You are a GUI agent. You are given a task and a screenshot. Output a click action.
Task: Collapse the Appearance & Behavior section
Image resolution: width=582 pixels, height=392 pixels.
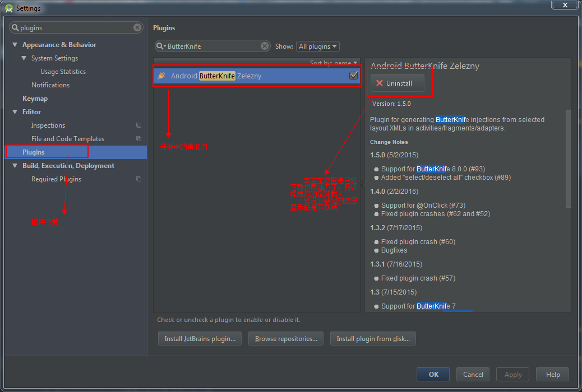[15, 44]
